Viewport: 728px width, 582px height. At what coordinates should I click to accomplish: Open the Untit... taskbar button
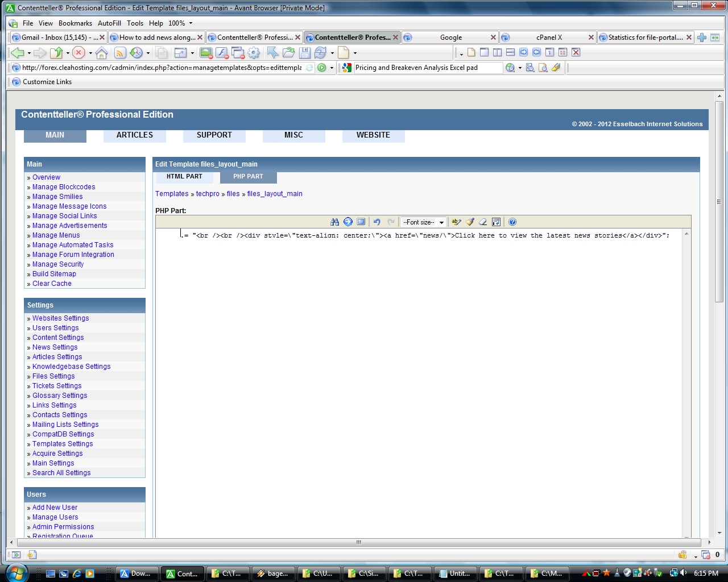[x=455, y=573]
